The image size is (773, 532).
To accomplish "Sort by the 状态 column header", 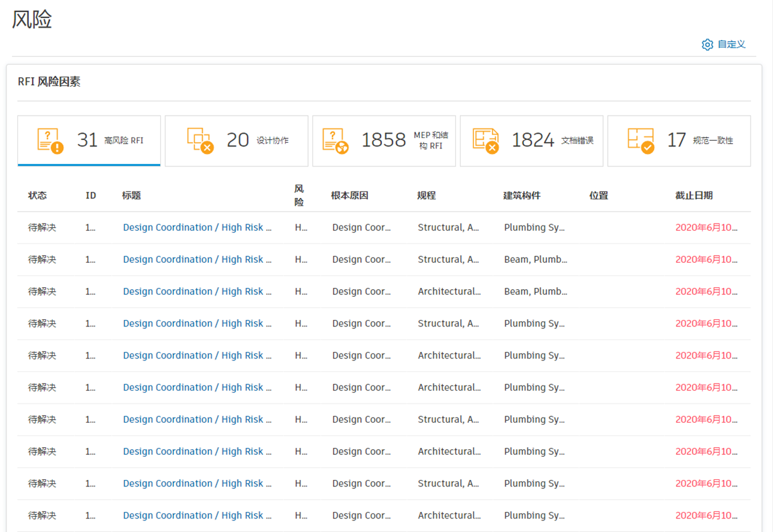I will click(x=37, y=195).
